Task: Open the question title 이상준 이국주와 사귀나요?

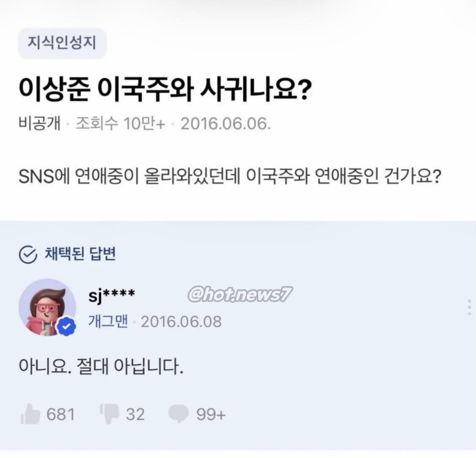Action: point(165,88)
